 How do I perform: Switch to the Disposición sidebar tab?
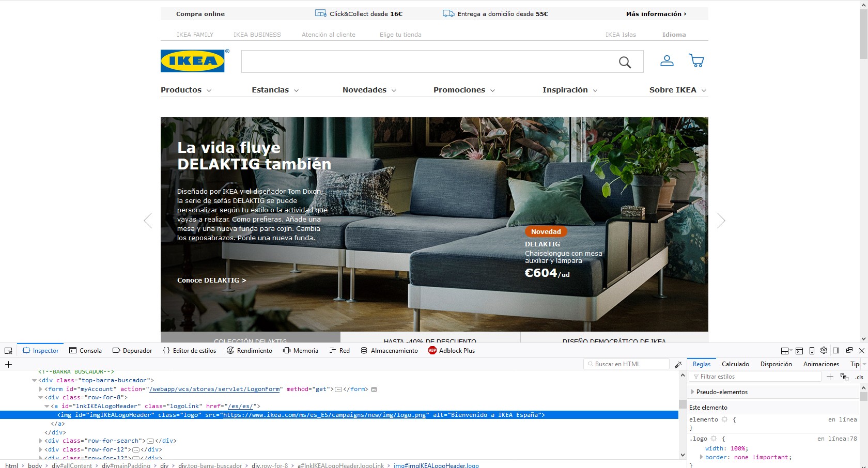coord(776,364)
